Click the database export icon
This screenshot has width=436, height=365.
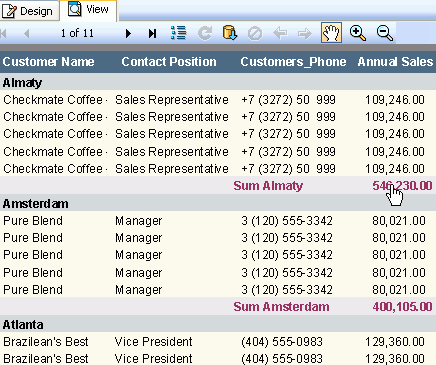[x=230, y=33]
